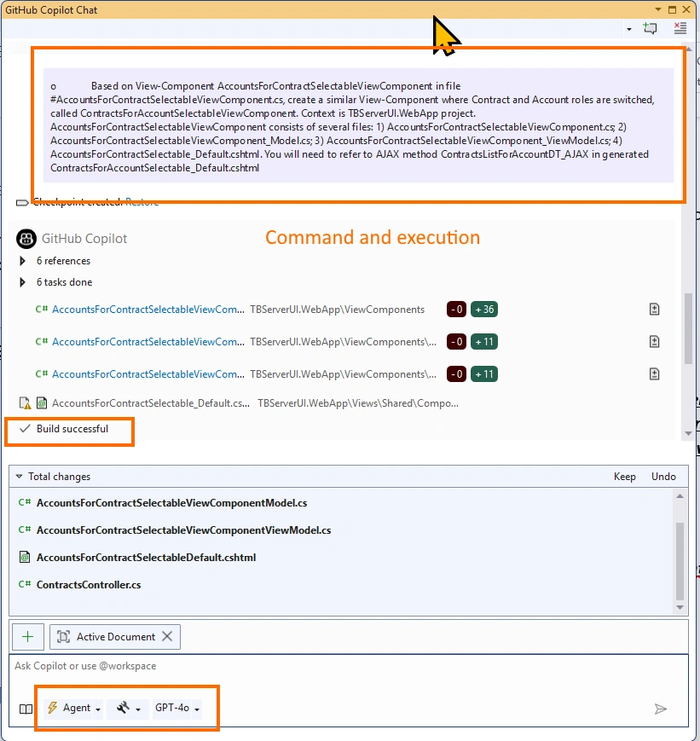700x741 pixels.
Task: Select AccountsForContractSelectableViewComponentModel.cs in changes
Action: (x=171, y=503)
